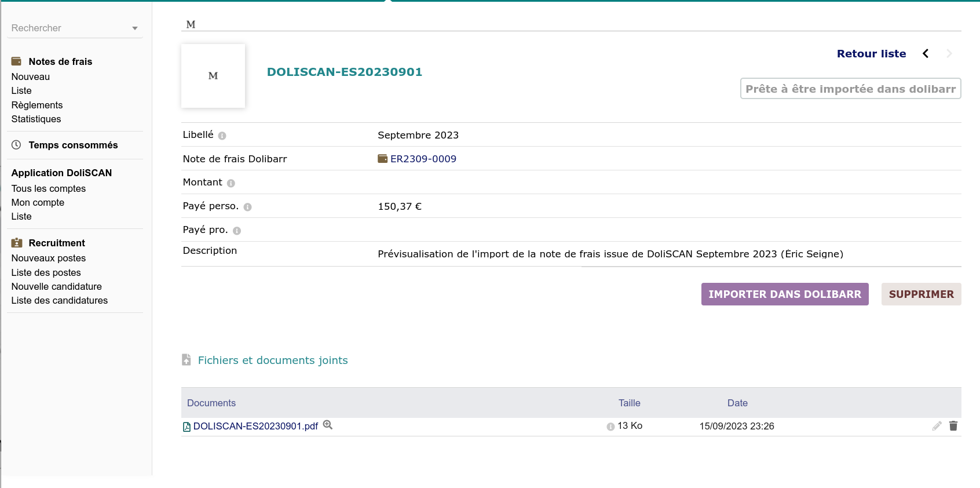Click the Septembre 2023 label value
Screen dimensions: 980x488
(x=418, y=135)
